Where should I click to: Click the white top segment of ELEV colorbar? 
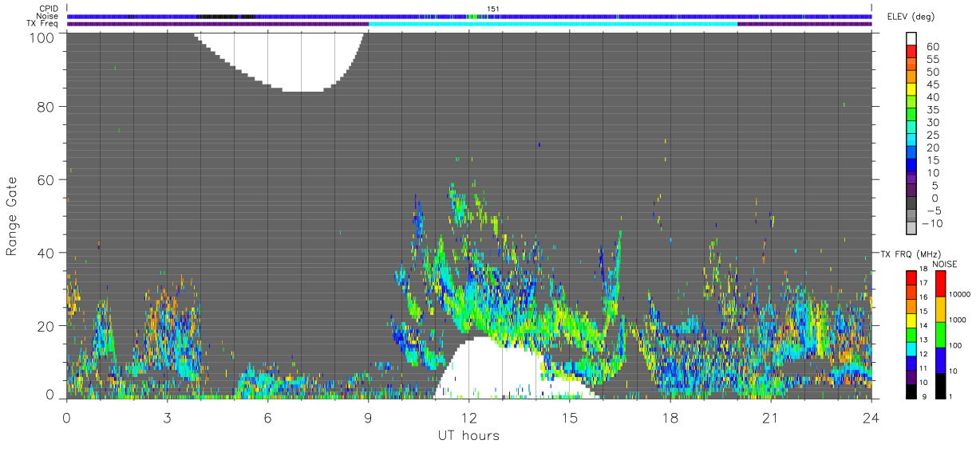[x=911, y=38]
